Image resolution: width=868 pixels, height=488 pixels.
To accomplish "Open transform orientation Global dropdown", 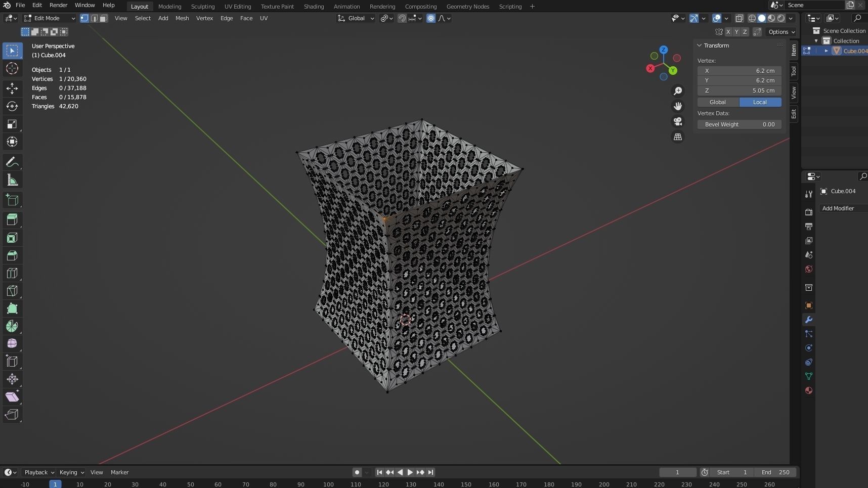I will point(356,18).
